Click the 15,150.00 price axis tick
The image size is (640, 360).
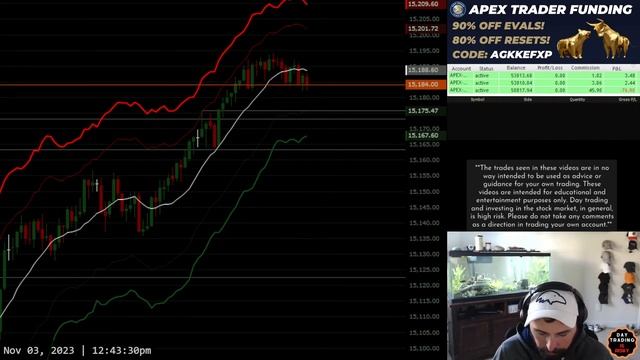[424, 191]
